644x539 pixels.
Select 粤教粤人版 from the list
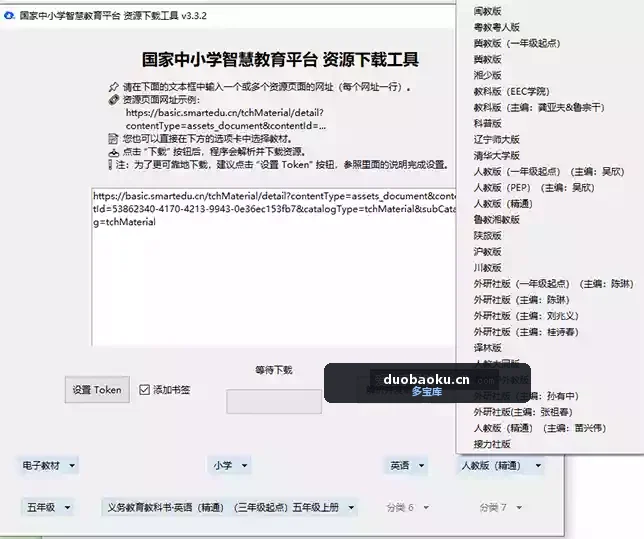coord(497,27)
